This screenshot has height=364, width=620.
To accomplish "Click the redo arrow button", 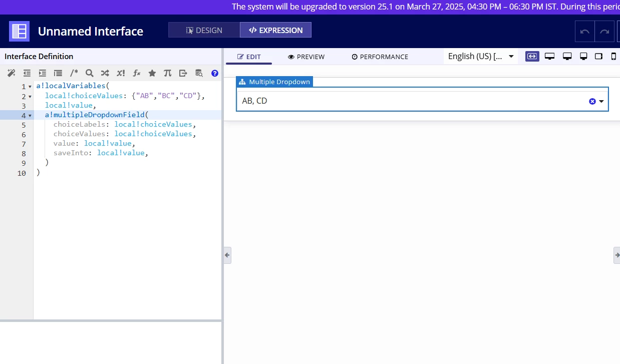I will [x=604, y=31].
